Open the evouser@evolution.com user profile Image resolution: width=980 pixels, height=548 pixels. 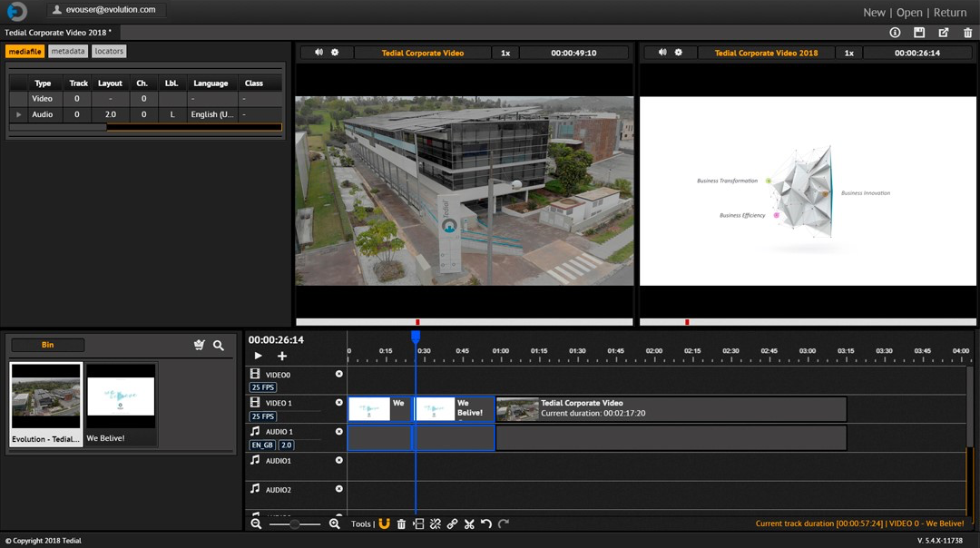pyautogui.click(x=104, y=9)
